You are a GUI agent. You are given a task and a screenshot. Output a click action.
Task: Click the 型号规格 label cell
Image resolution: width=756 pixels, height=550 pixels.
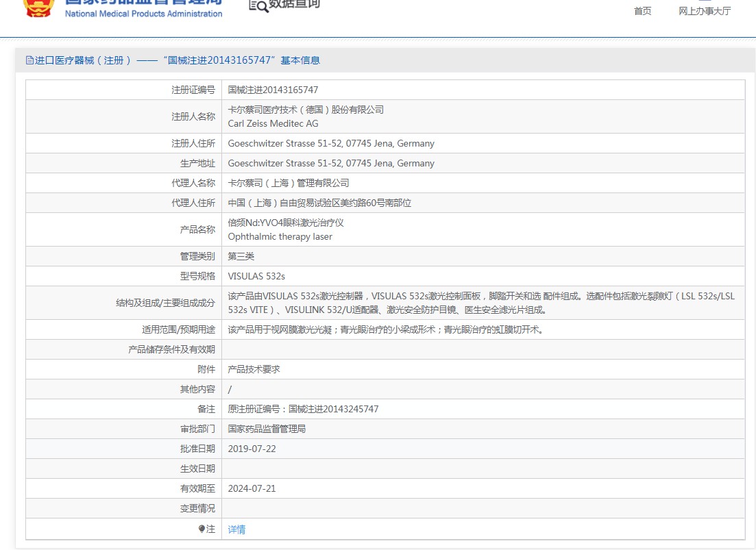click(123, 276)
